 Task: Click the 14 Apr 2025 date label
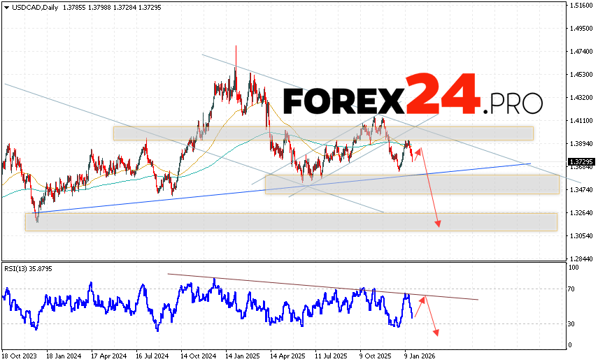coord(287,356)
